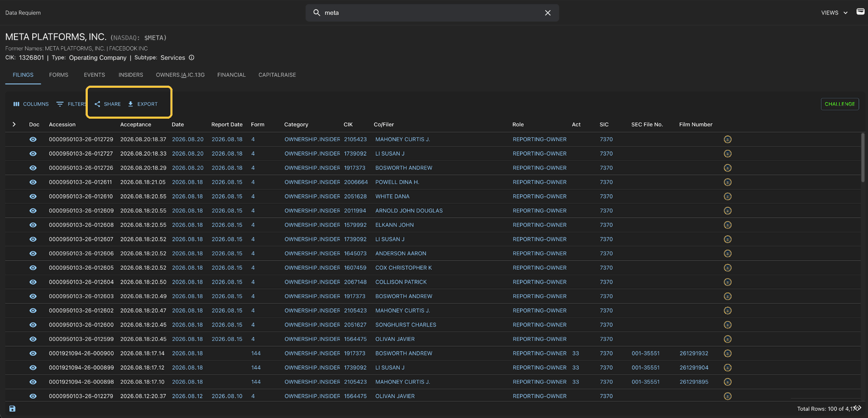View document for accession 0000950103-26-012611

(x=33, y=182)
